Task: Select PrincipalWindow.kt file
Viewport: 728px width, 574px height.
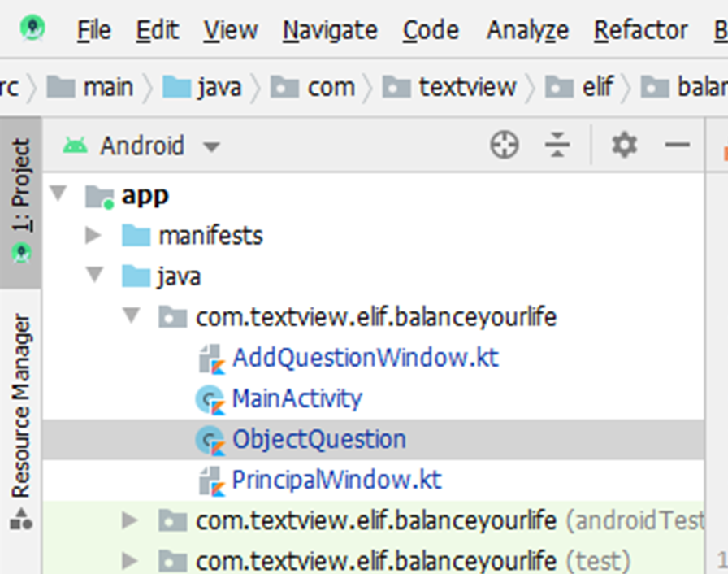Action: [x=373, y=481]
